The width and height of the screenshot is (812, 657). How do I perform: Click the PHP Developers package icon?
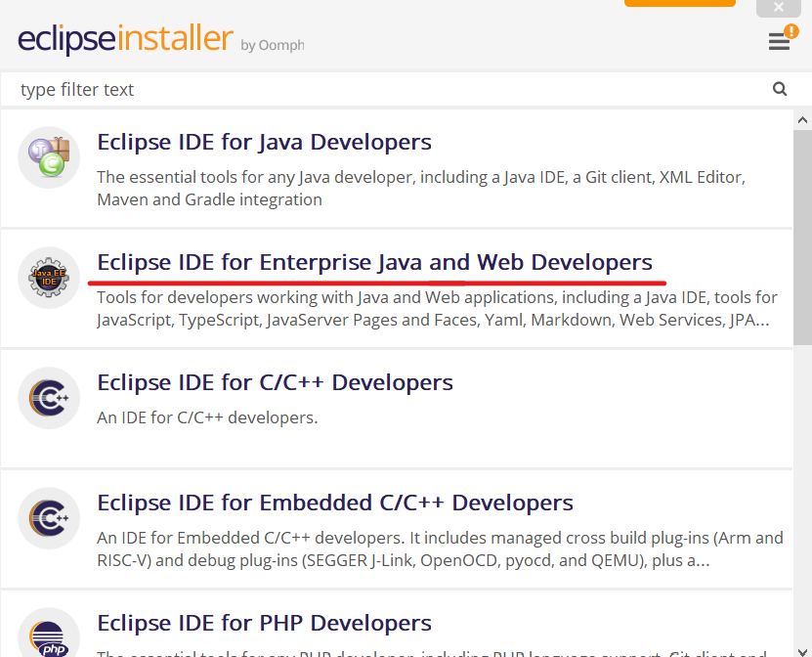pyautogui.click(x=49, y=634)
